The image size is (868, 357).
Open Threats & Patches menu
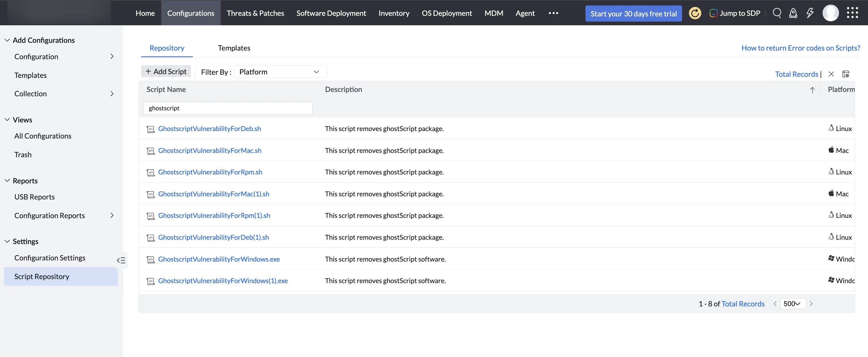click(255, 13)
